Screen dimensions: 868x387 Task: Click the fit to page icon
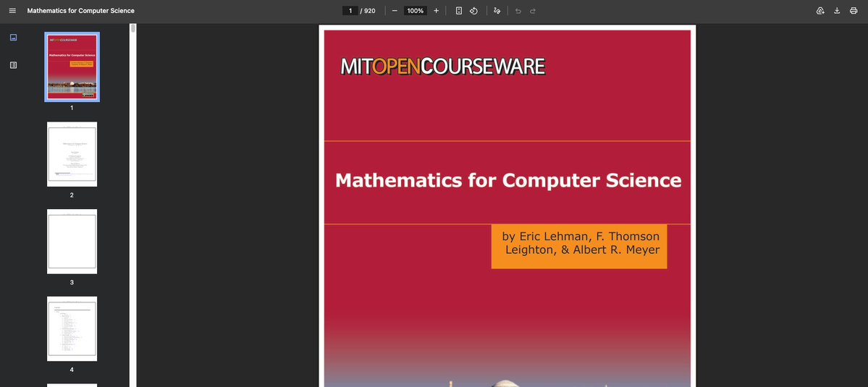tap(459, 11)
